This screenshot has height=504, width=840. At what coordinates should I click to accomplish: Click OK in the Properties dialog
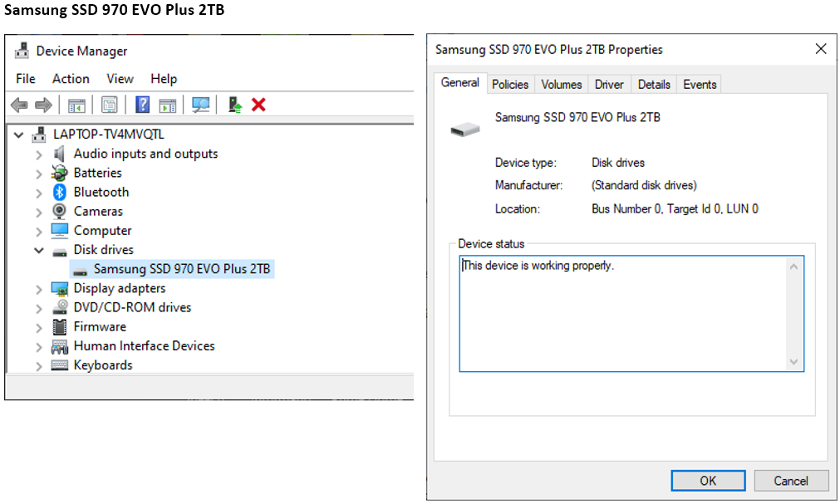(708, 481)
